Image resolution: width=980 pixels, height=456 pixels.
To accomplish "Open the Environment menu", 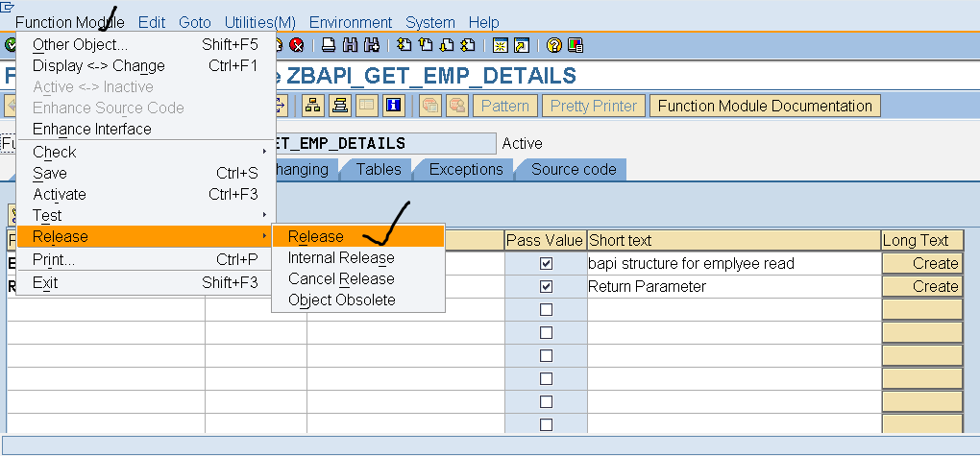I will tap(351, 23).
